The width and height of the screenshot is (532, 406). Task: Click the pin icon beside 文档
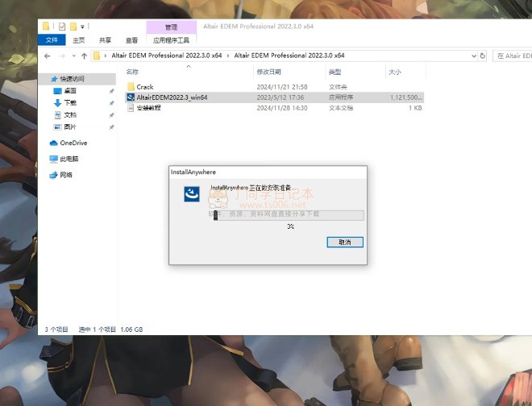[x=111, y=115]
